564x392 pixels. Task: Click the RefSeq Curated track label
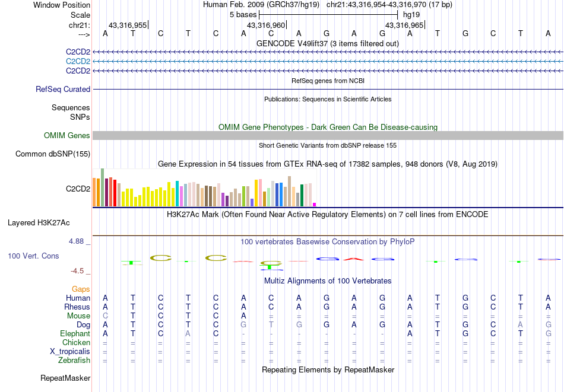pos(63,89)
